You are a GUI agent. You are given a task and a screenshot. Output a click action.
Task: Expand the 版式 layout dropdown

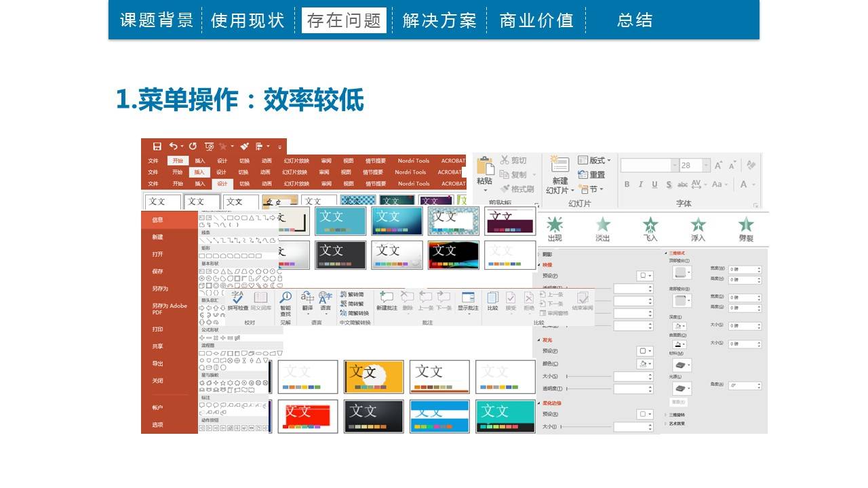tap(595, 161)
